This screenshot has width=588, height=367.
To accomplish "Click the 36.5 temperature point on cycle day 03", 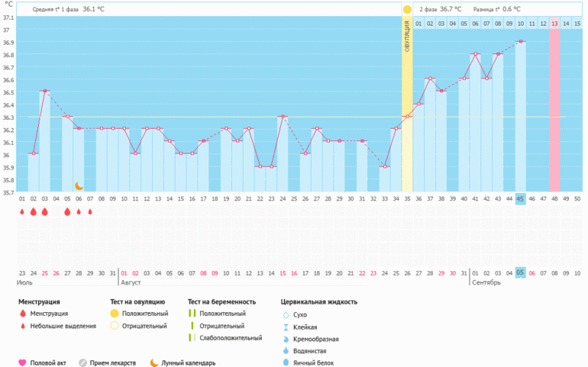I will pos(45,92).
